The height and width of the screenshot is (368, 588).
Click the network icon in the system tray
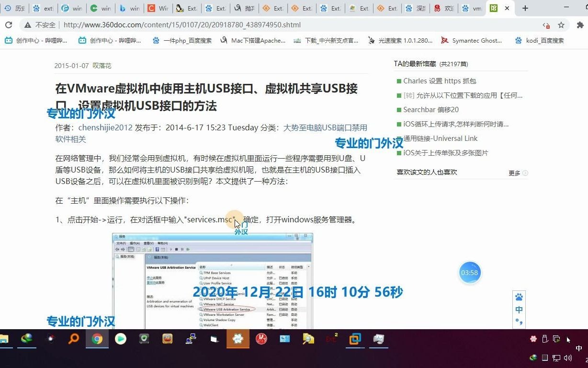[556, 358]
